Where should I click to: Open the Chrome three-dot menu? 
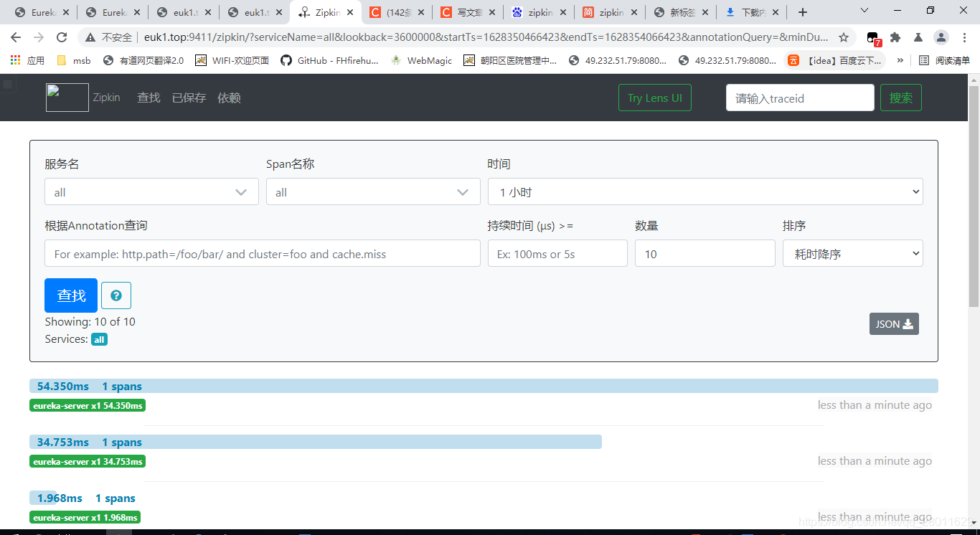[x=963, y=37]
